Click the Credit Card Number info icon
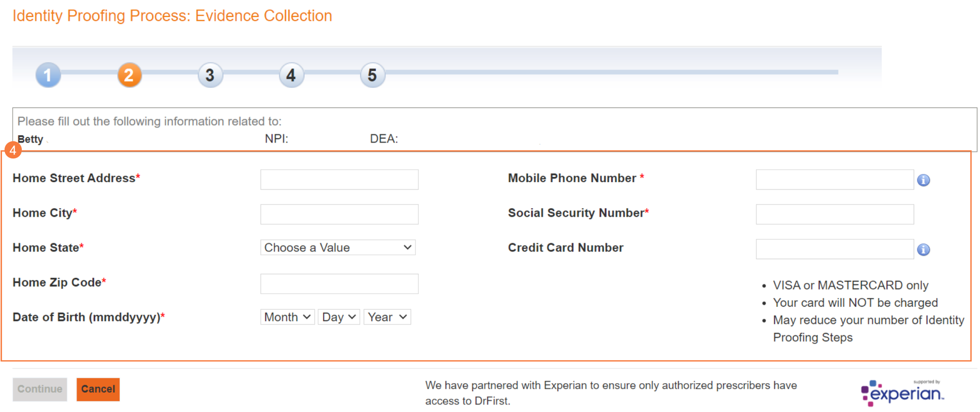The height and width of the screenshot is (412, 980). pos(923,250)
